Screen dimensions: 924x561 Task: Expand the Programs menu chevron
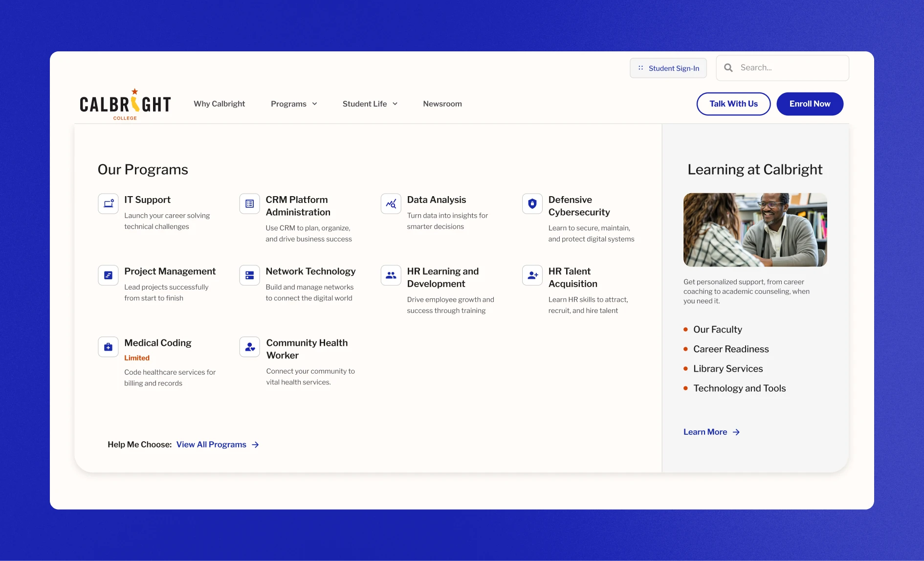pos(315,104)
